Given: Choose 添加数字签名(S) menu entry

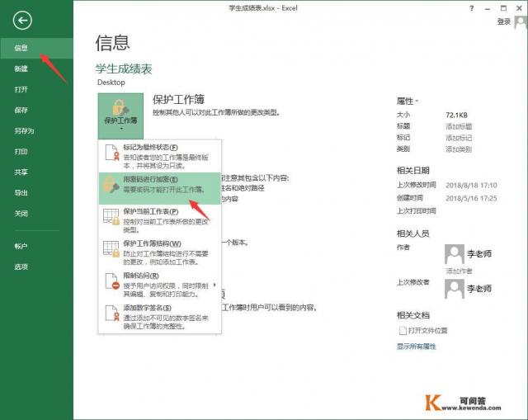Looking at the screenshot, I should [159, 317].
